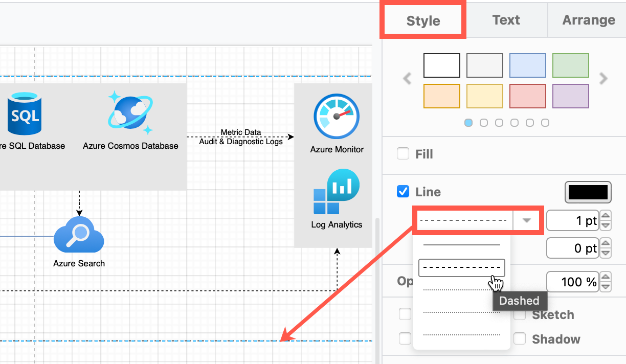Switch to the Text tab
This screenshot has width=626, height=364.
click(x=506, y=20)
